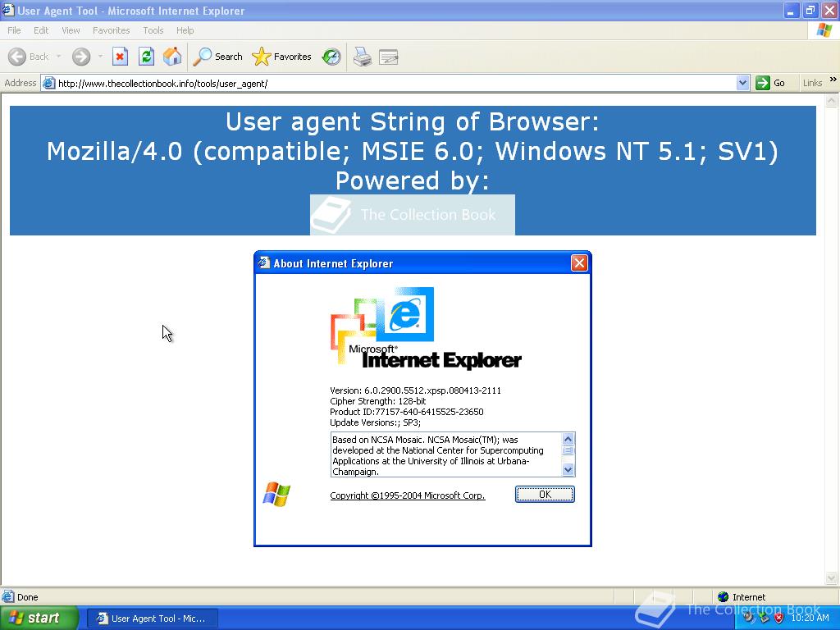The width and height of the screenshot is (840, 630).
Task: Click the Back navigation button
Action: [x=29, y=57]
